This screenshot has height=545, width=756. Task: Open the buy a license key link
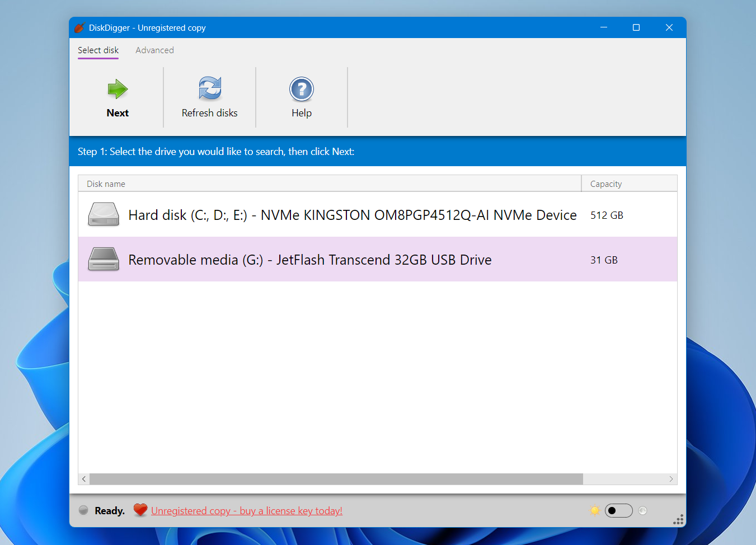click(247, 511)
